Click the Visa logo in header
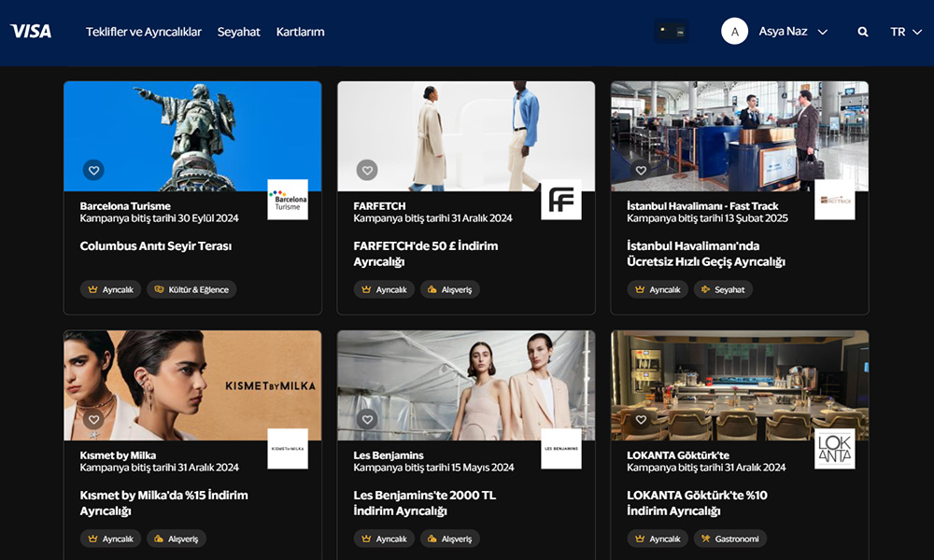This screenshot has width=934, height=560. (31, 32)
